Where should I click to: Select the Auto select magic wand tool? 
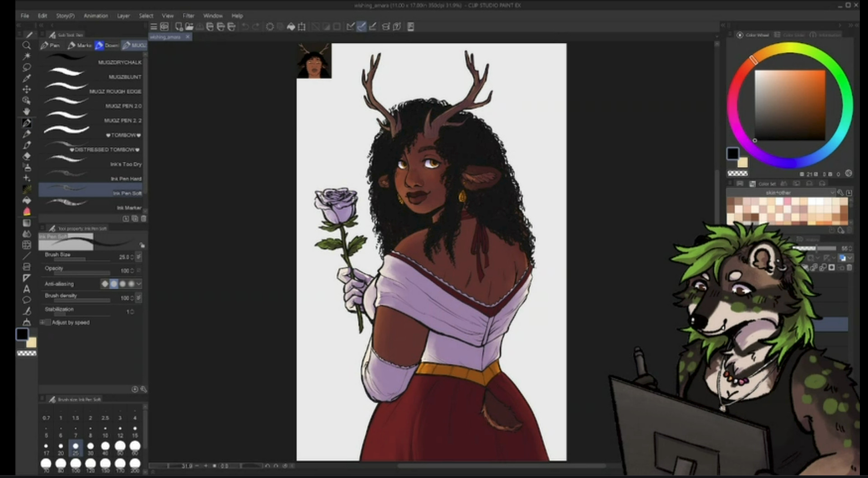[x=27, y=56]
